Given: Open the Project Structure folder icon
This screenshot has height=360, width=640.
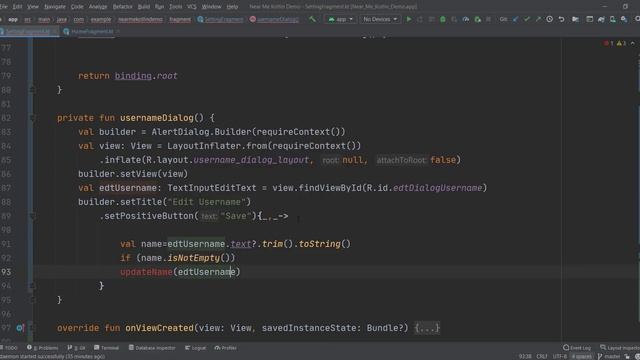Looking at the screenshot, I should 575,19.
